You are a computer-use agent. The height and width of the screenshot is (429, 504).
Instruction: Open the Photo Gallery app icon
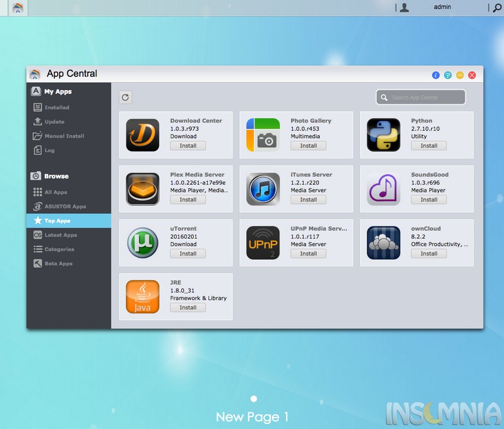pos(263,135)
